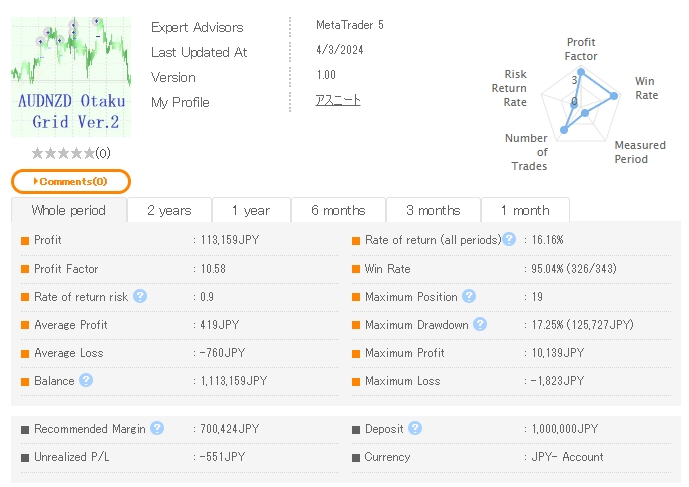Viewport: 689px width, 487px height.
Task: Click the Rate of return risk value 0.9
Action: pyautogui.click(x=207, y=297)
